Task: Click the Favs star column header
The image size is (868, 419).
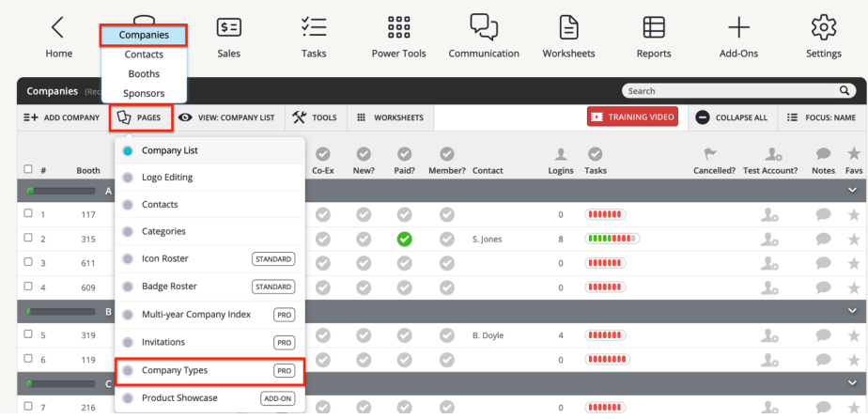Action: click(x=854, y=154)
